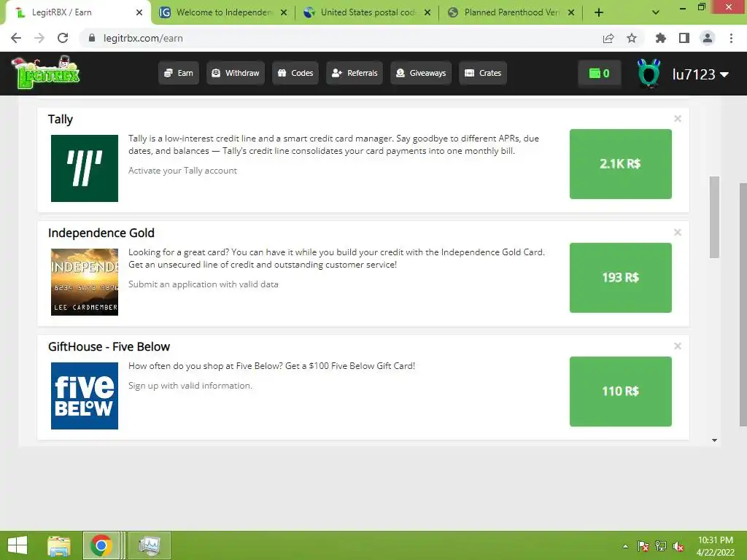The height and width of the screenshot is (560, 747).
Task: Dismiss the Independence Gold offer
Action: point(678,233)
